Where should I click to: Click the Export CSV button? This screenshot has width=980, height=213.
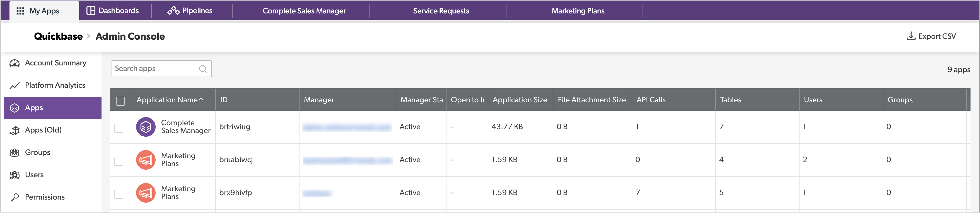pos(931,36)
